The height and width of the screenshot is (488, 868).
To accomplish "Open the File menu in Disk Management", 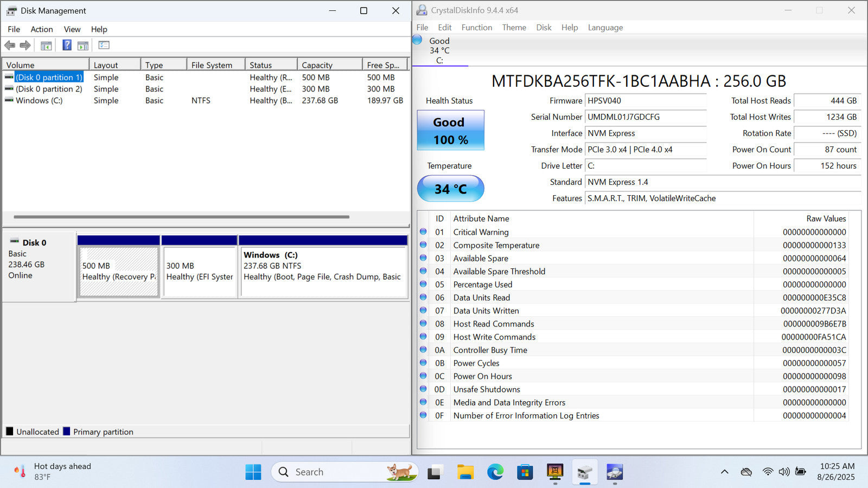I will [14, 29].
